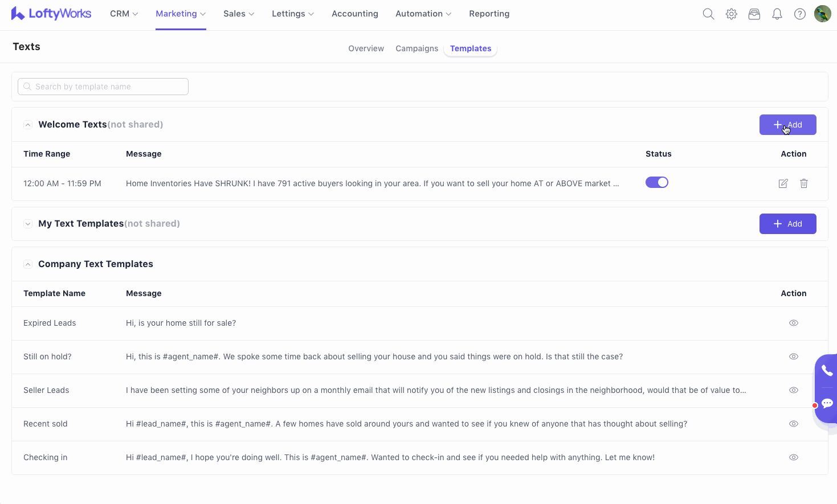Collapse the Company Text Templates section

click(28, 264)
